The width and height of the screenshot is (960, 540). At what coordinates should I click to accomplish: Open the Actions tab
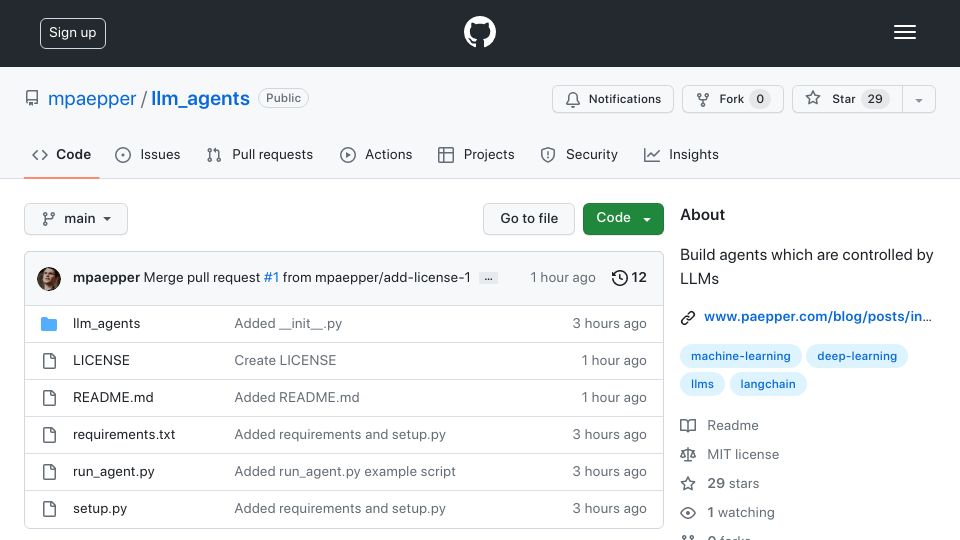click(x=376, y=155)
